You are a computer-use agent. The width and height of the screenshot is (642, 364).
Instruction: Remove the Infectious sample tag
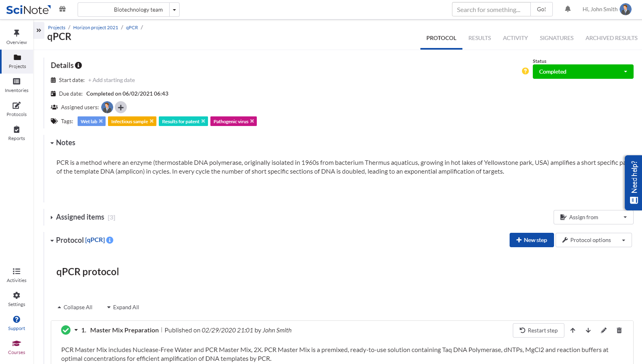(152, 121)
